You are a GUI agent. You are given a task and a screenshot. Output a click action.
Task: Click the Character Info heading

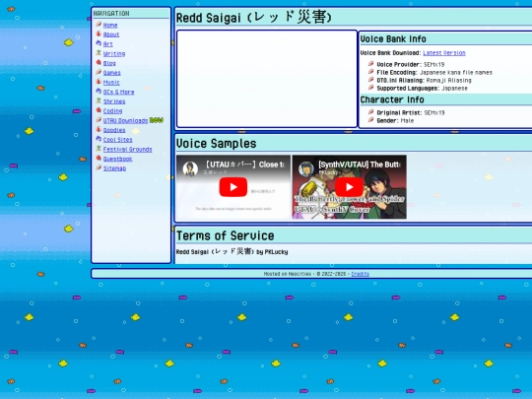[x=392, y=100]
